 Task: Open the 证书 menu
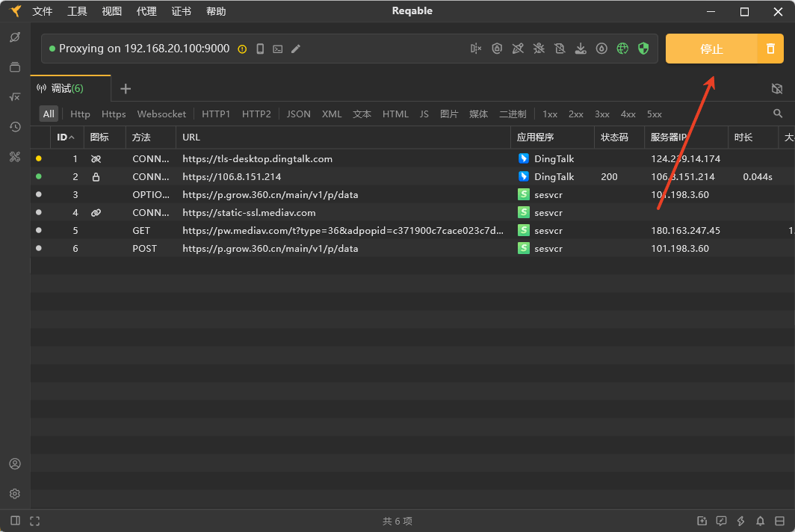(181, 11)
